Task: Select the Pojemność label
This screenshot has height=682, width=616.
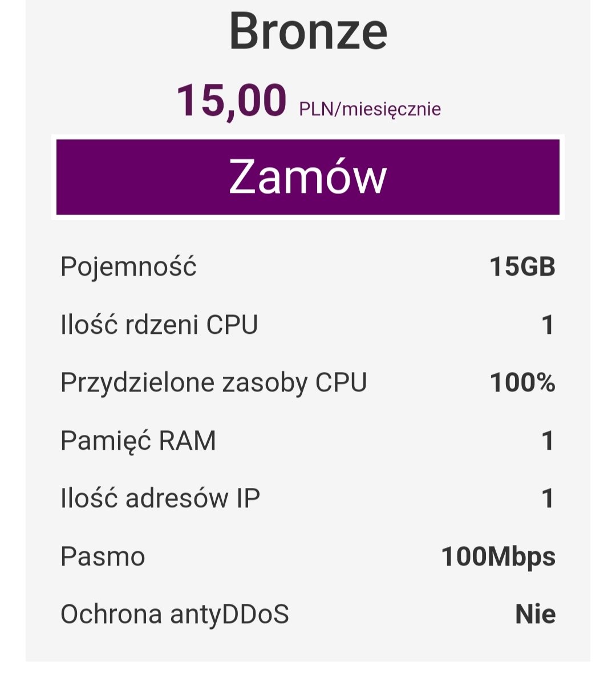Action: tap(128, 267)
